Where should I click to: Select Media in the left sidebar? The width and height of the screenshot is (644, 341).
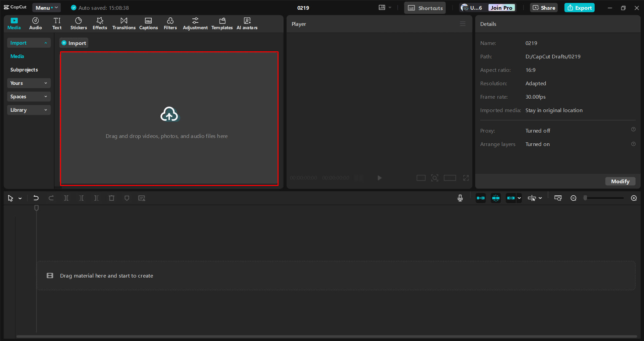[17, 56]
